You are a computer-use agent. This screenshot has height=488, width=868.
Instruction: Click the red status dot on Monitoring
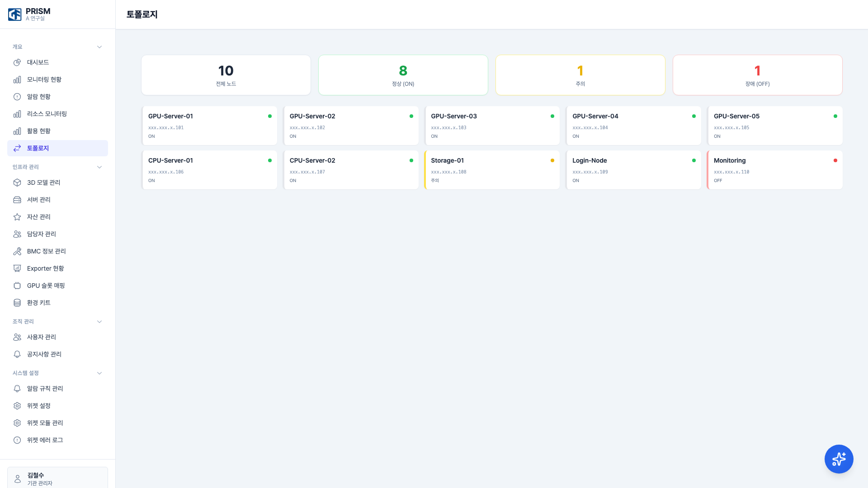click(835, 160)
